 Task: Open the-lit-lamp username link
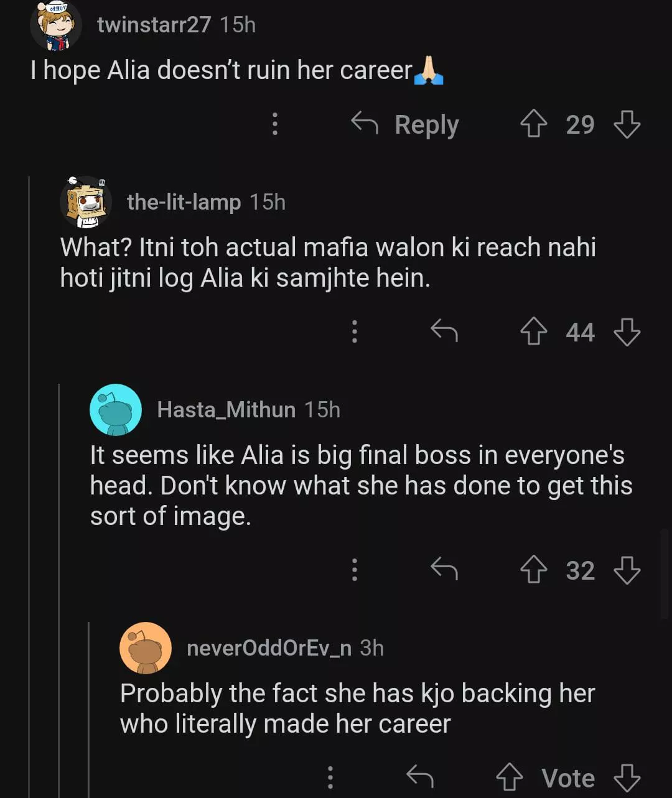tap(184, 202)
